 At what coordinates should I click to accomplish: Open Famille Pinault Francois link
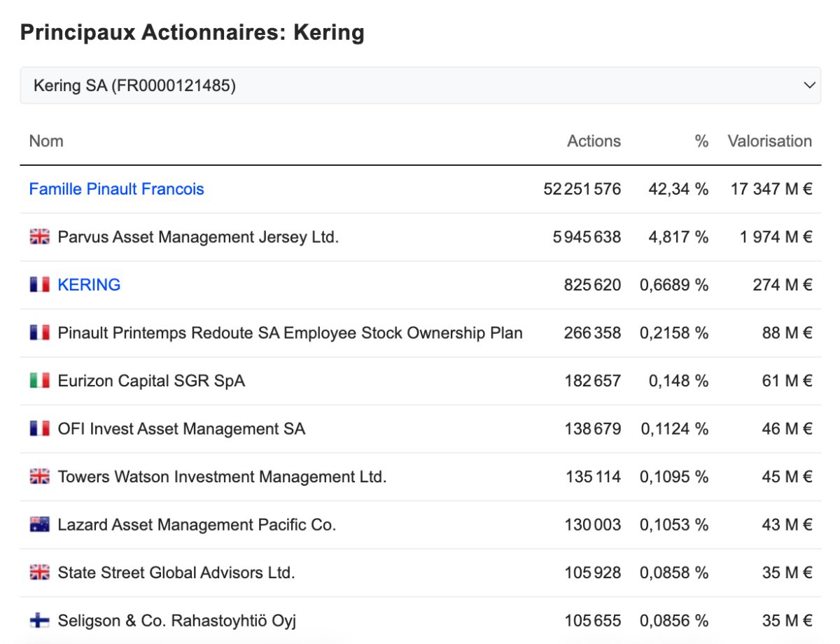pos(116,189)
